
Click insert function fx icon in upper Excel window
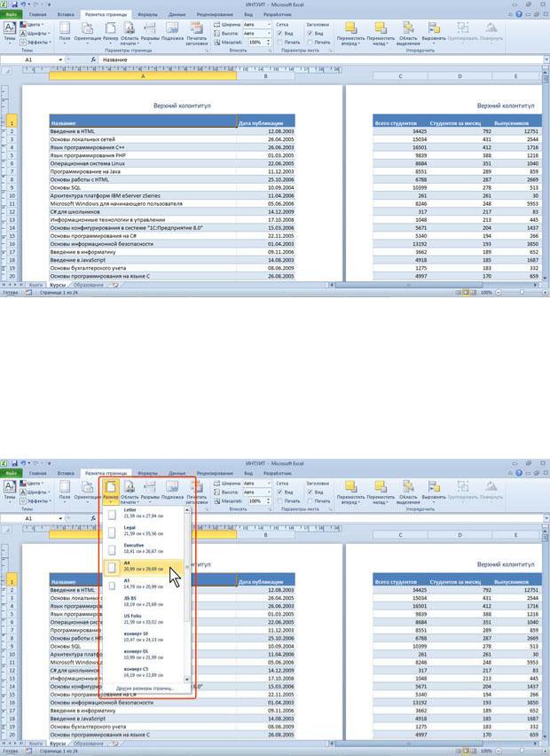[x=93, y=59]
